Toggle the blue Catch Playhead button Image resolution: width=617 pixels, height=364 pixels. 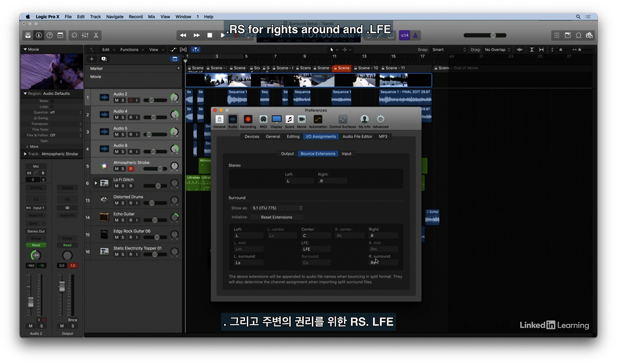tap(196, 50)
